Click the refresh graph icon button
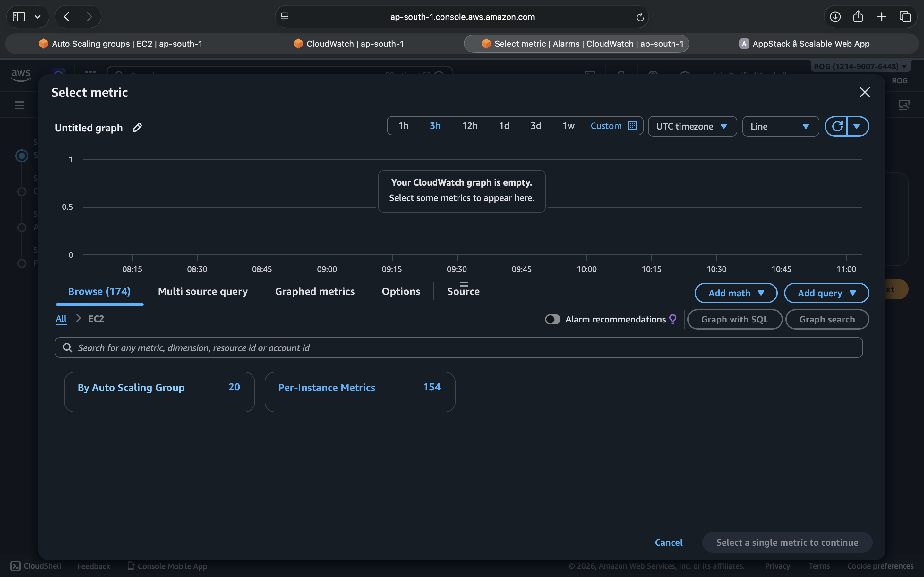This screenshot has height=577, width=924. click(836, 126)
